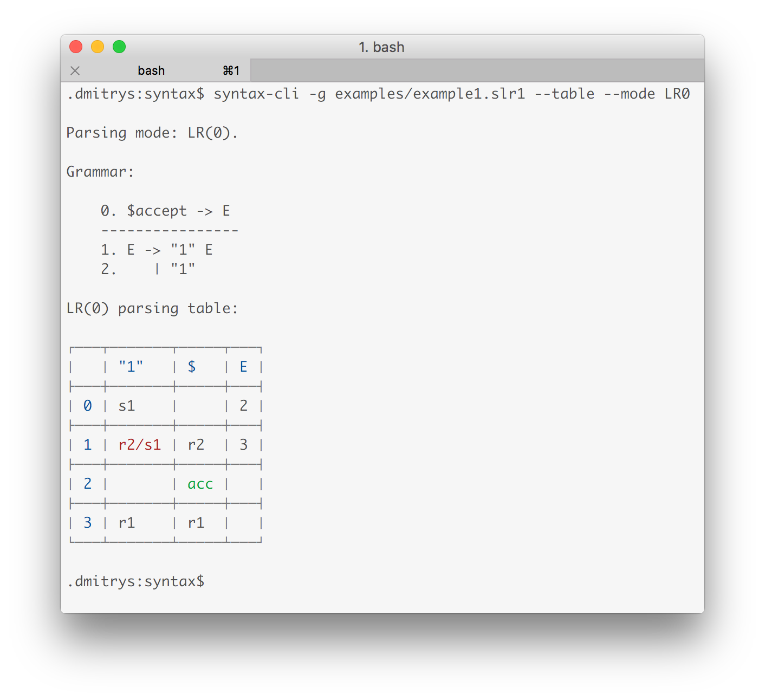Select the bash tab

click(155, 70)
